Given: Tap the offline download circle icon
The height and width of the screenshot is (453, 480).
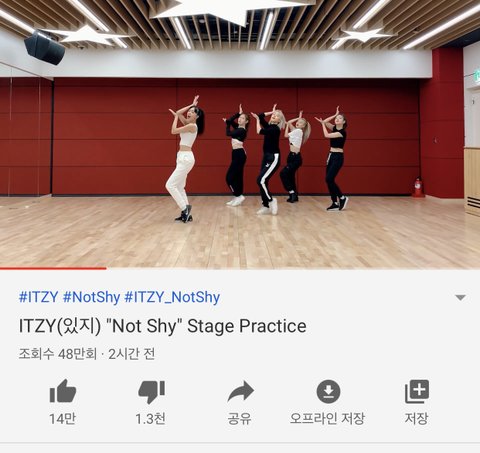Looking at the screenshot, I should point(328,391).
